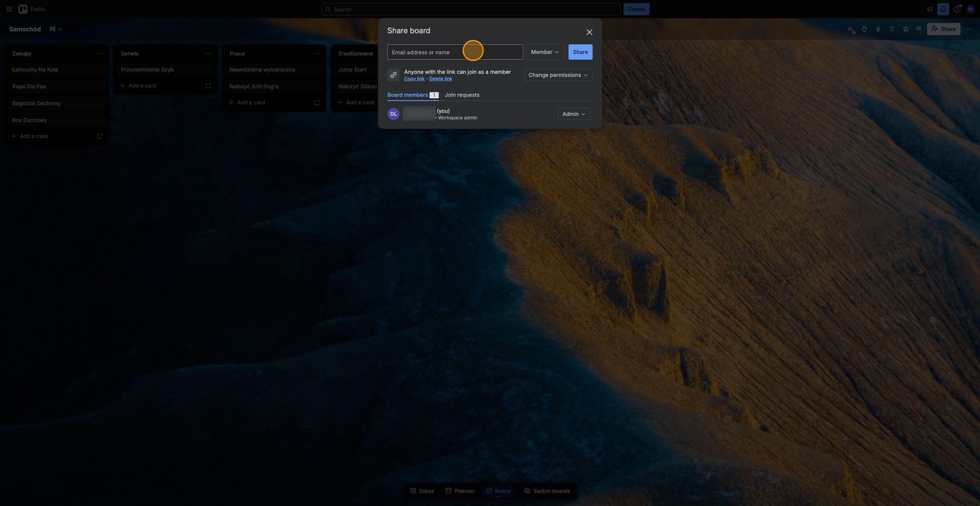The height and width of the screenshot is (506, 980).
Task: Click the link icon beside invite text
Action: (x=393, y=75)
